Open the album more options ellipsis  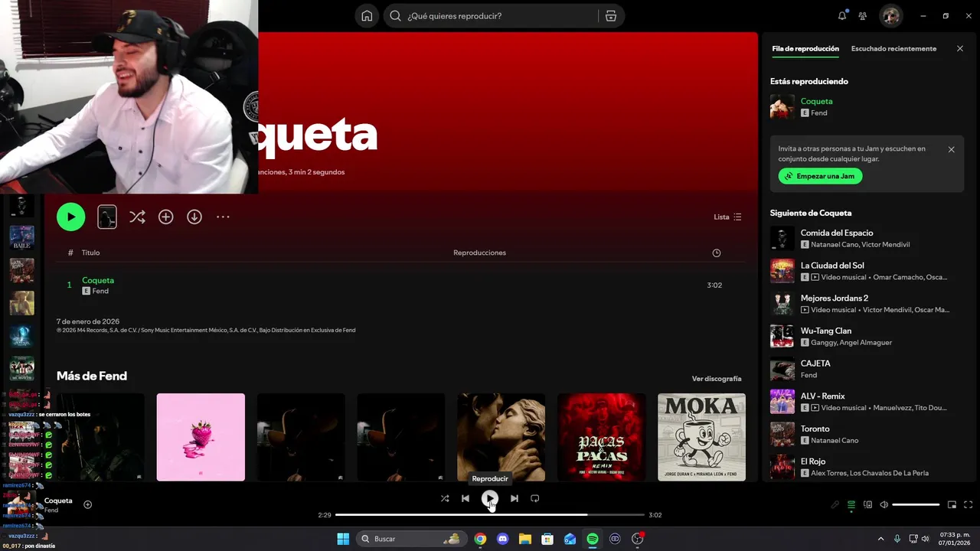click(223, 217)
